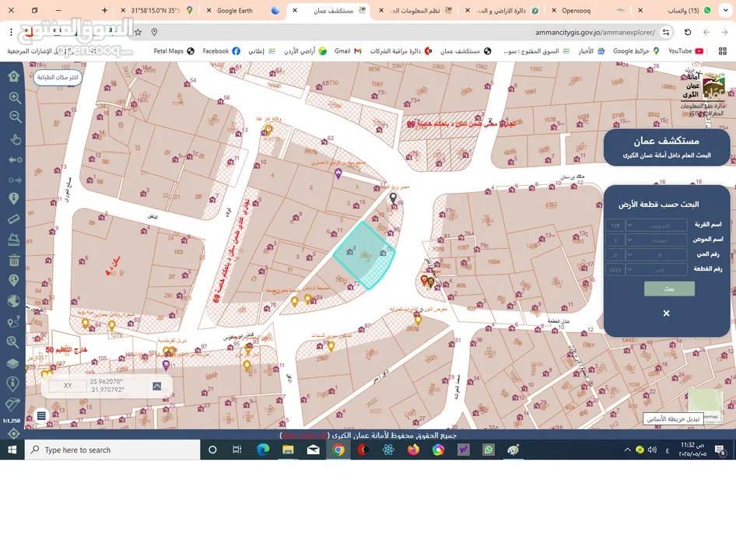Viewport: 736px width, 560px height.
Task: Open the Petal Maps bookmark
Action: coord(173,51)
